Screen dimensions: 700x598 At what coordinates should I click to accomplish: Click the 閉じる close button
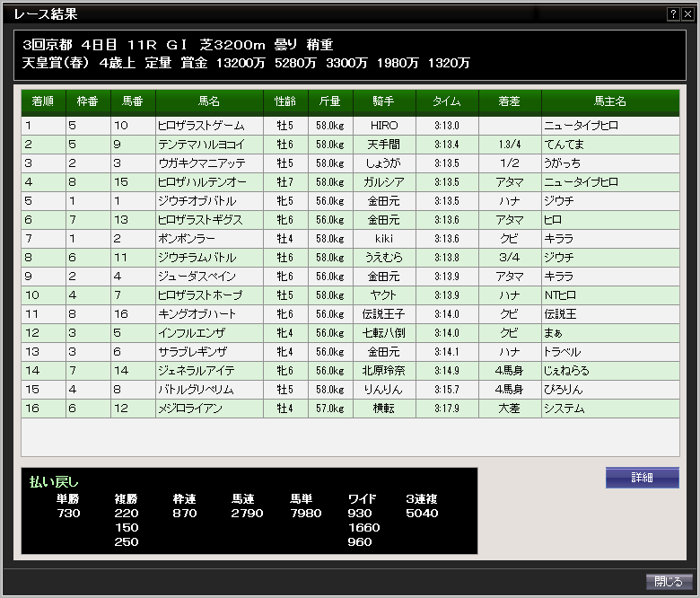(x=669, y=582)
